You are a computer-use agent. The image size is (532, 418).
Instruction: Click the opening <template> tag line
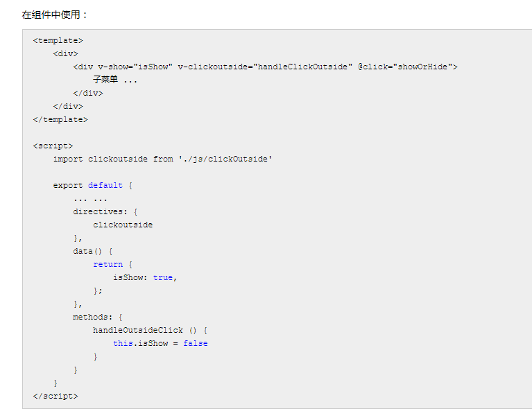[x=58, y=40]
